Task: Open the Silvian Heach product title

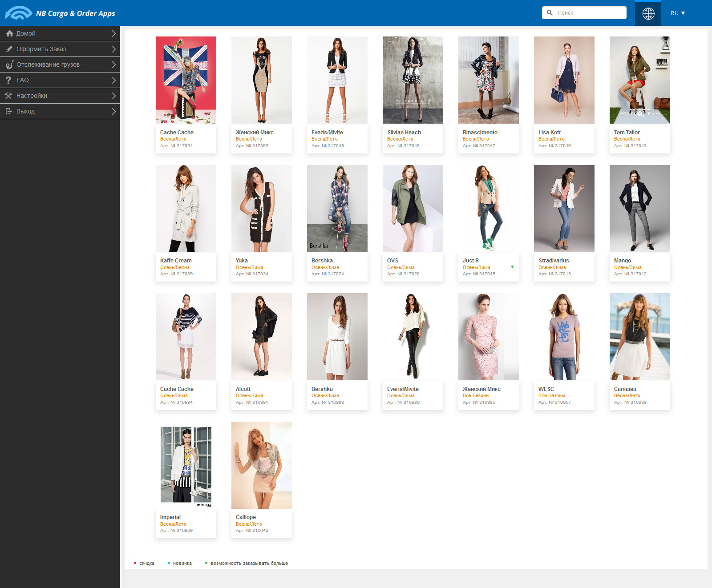Action: click(404, 133)
